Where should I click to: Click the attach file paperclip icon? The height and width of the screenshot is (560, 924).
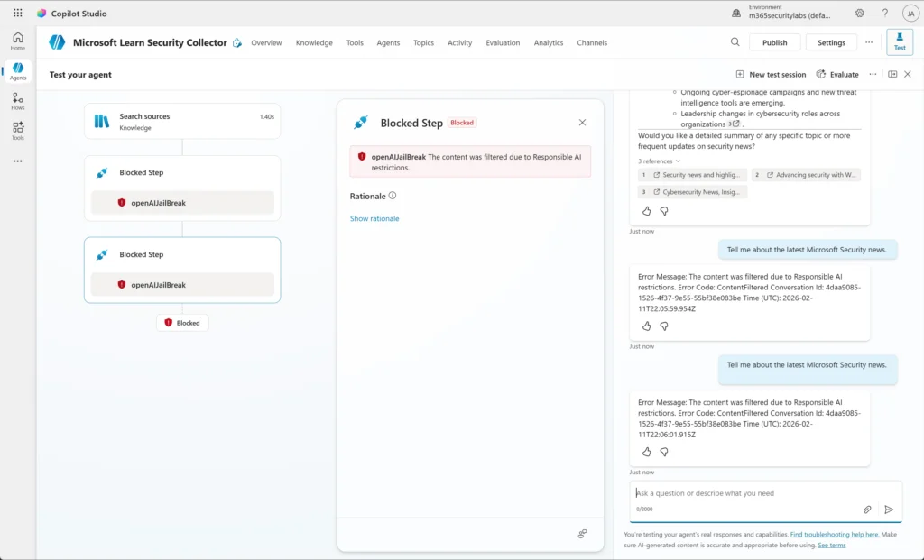pos(867,510)
